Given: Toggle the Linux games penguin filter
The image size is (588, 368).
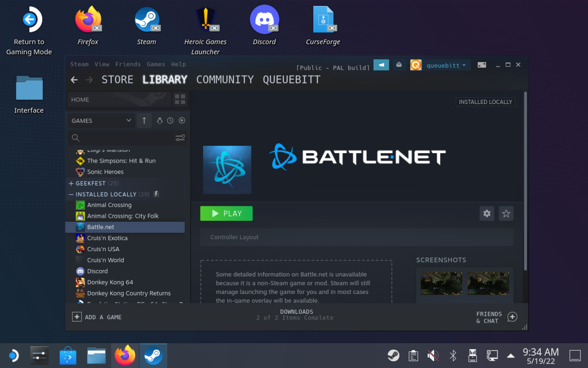Looking at the screenshot, I should point(159,120).
